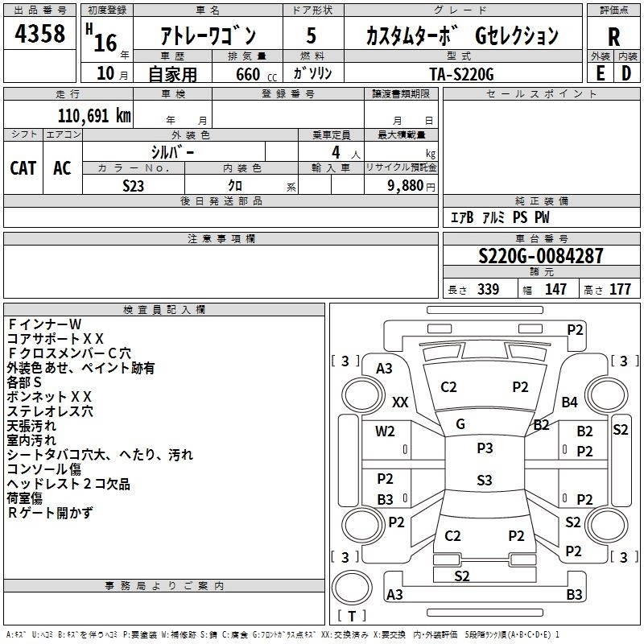
Task: Select the G mark on windshield
Action: click(460, 424)
